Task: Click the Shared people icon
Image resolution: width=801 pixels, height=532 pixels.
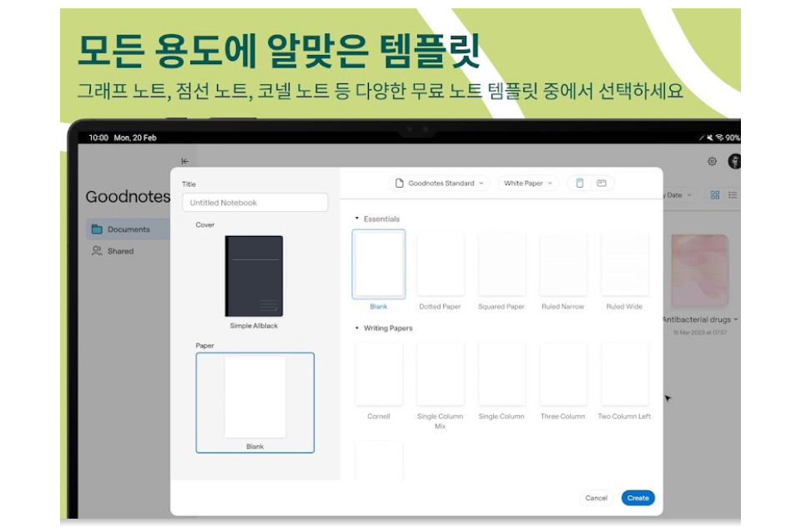Action: [x=97, y=251]
